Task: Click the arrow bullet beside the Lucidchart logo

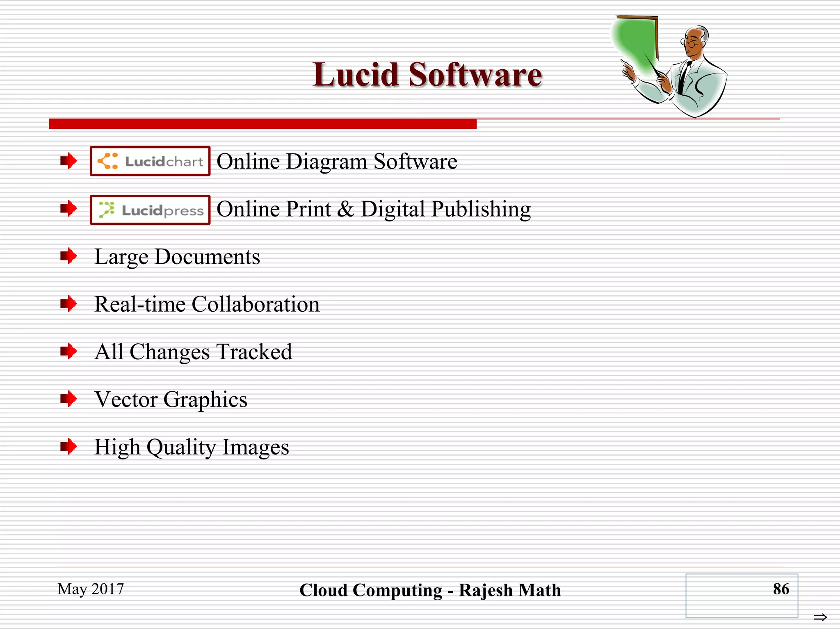Action: 68,161
